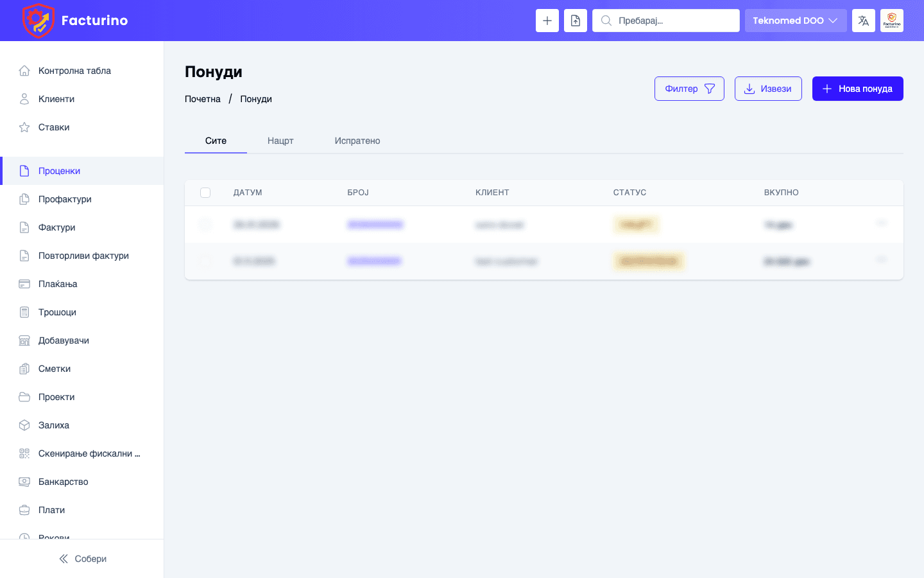Select the first row checkbox
This screenshot has width=924, height=578.
205,225
